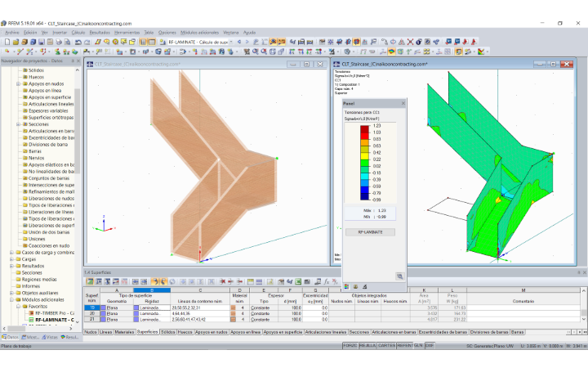Toggle the GLN status bar option
Image resolution: width=588 pixels, height=368 pixels.
[418, 345]
